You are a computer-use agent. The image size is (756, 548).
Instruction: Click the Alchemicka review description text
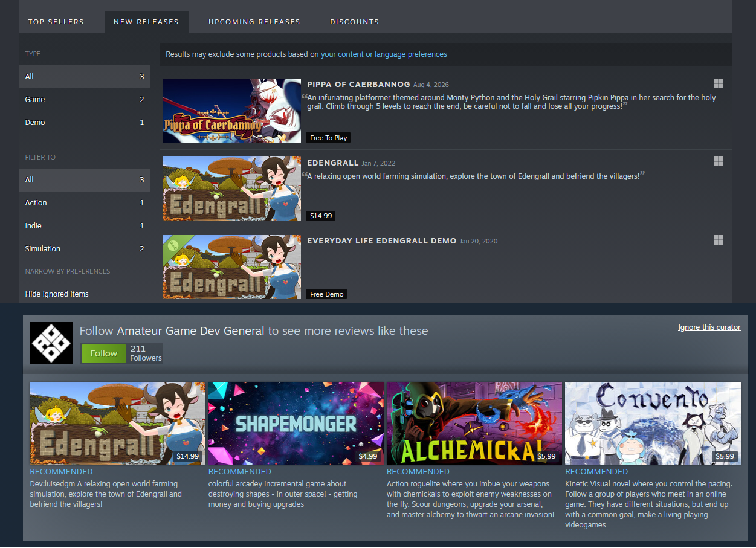471,499
